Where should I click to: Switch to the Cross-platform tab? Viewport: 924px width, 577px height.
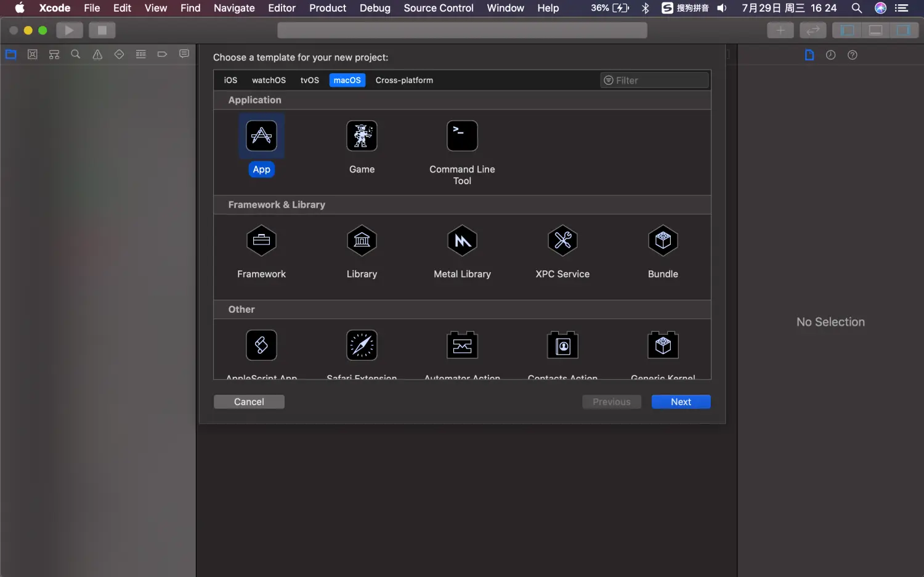click(x=404, y=80)
